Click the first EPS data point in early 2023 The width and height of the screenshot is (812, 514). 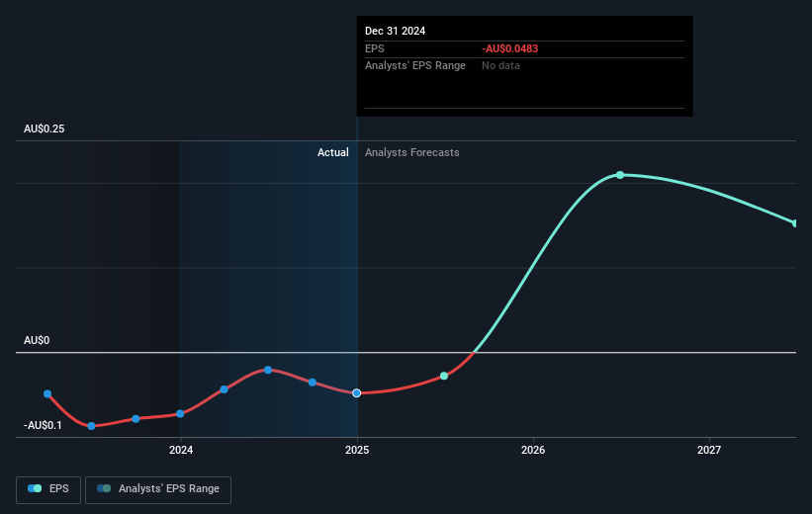(47, 394)
